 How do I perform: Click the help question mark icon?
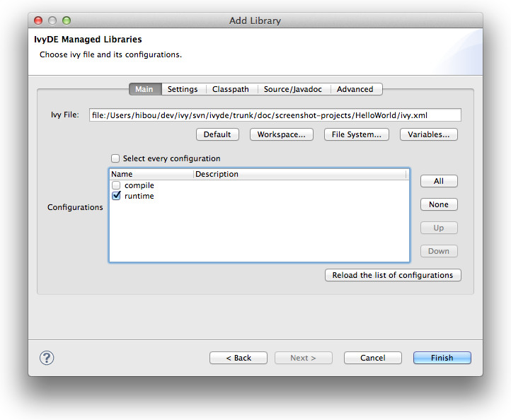coord(47,358)
